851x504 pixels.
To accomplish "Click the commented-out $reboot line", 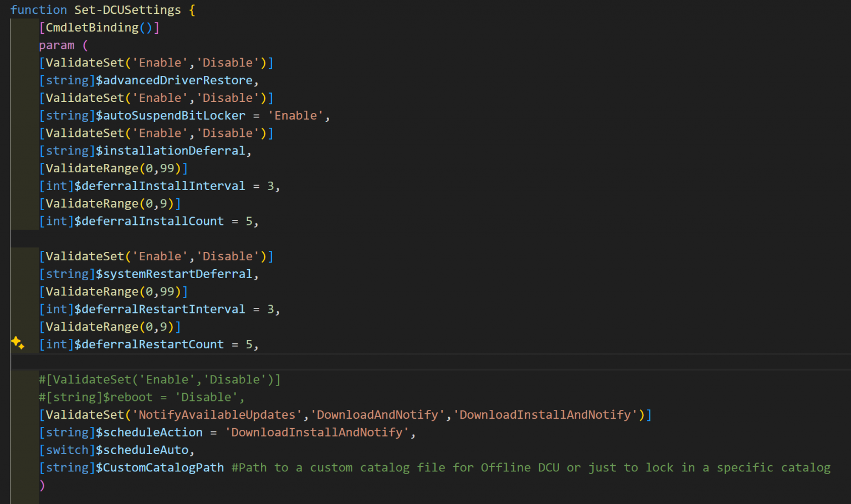I will [141, 398].
